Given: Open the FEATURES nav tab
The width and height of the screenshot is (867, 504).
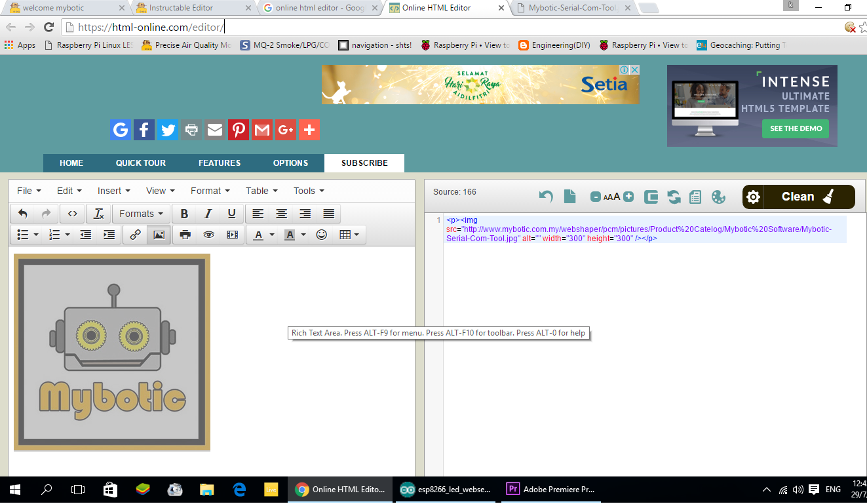Looking at the screenshot, I should (220, 163).
